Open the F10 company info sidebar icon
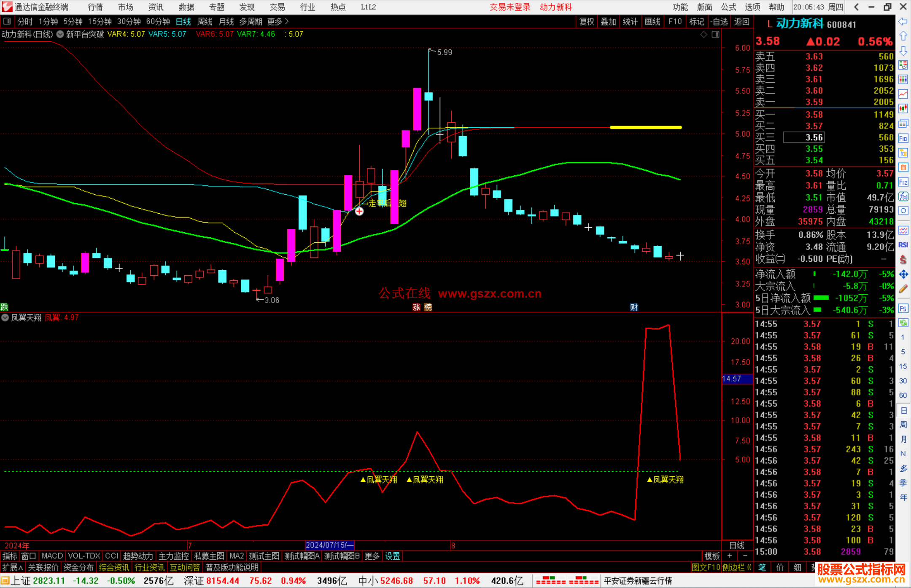Screen dimensions: 911x588 903,138
